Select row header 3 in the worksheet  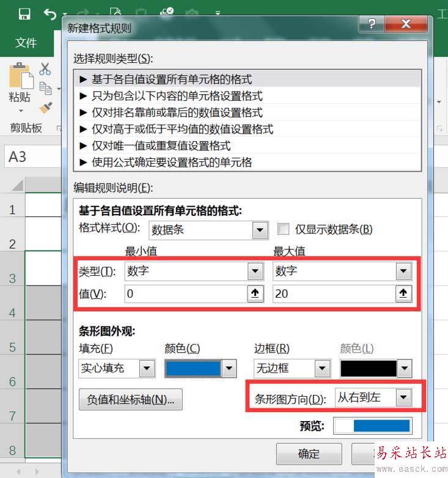12,268
